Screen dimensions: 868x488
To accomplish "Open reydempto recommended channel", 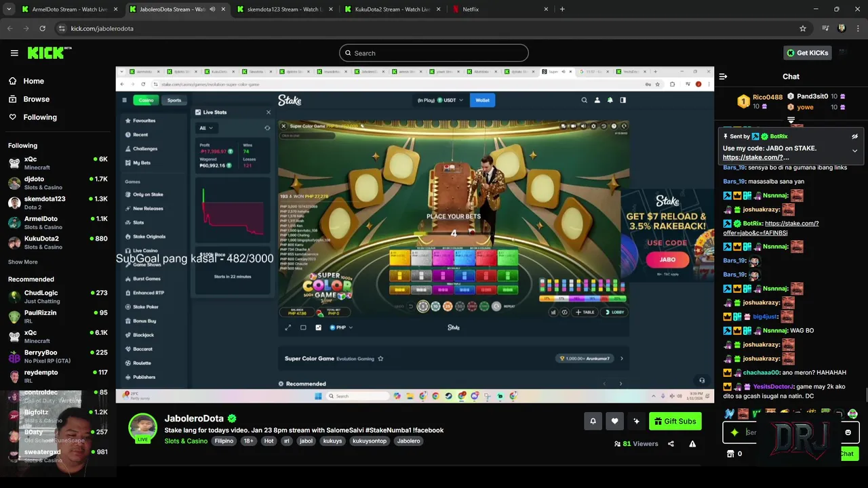I will click(58, 376).
